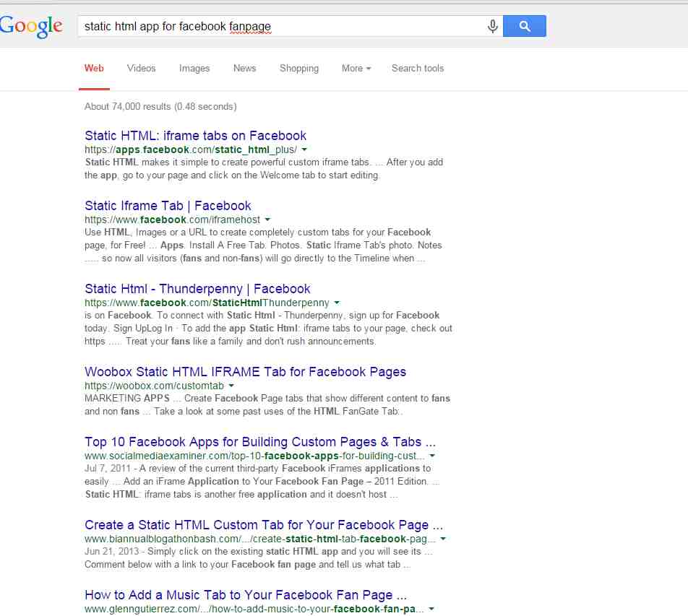
Task: Open 'How to Add a Music Tab' result
Action: (x=246, y=595)
